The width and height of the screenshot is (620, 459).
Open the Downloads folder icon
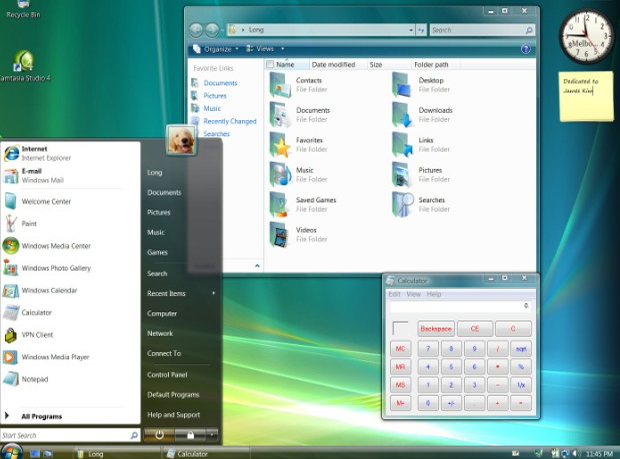[x=402, y=115]
